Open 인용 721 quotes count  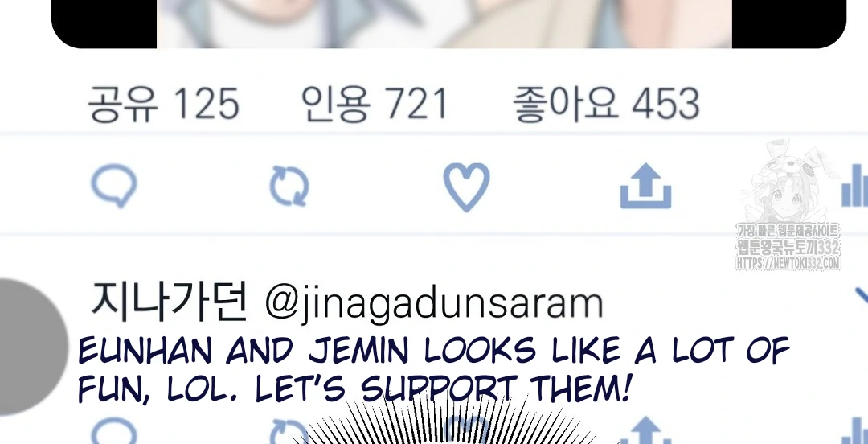374,104
